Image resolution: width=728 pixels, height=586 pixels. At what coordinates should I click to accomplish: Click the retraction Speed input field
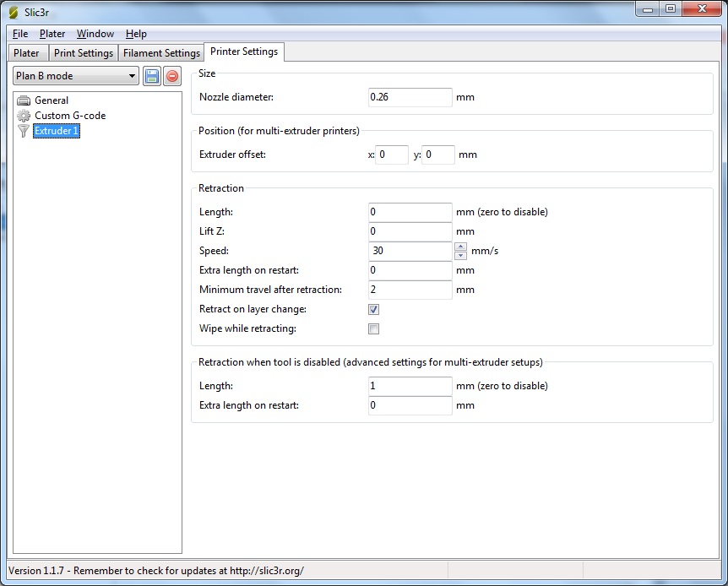(410, 252)
